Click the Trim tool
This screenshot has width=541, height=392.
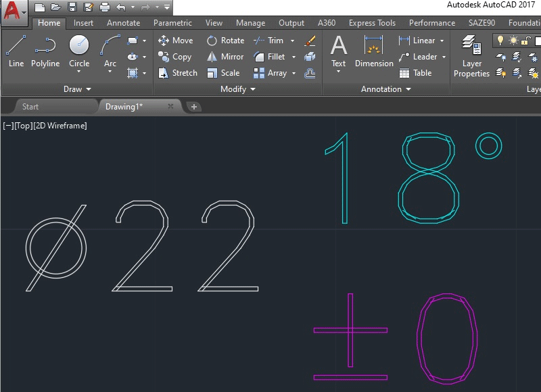[x=268, y=41]
